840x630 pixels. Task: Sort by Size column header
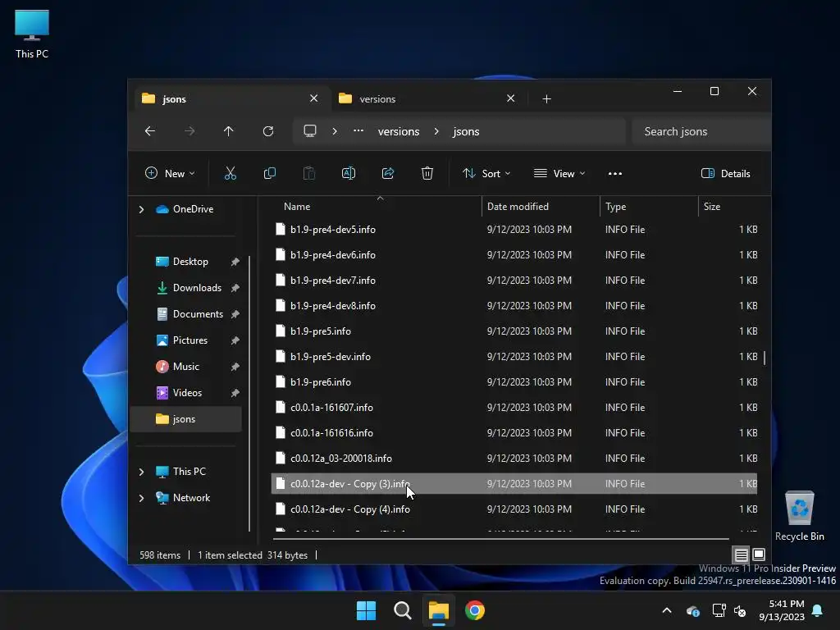[x=732, y=206]
